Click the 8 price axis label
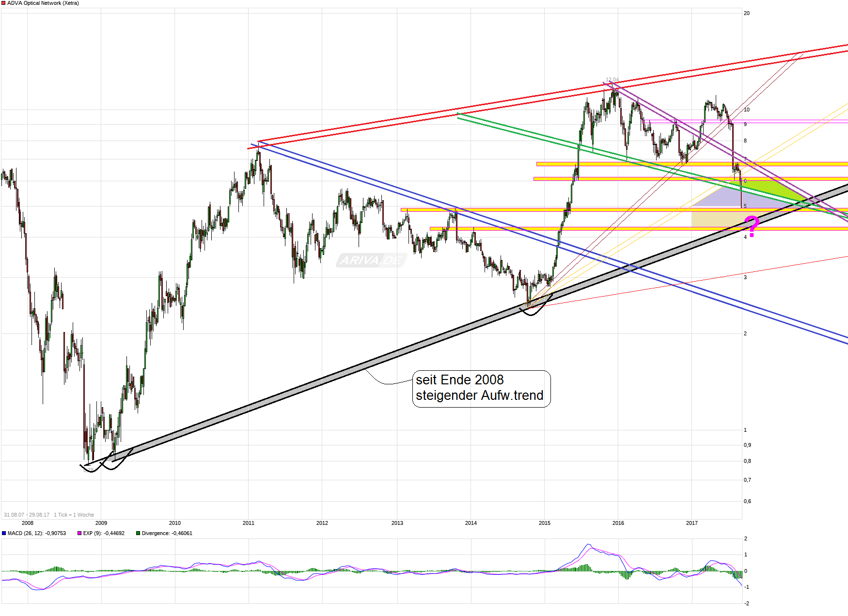 pyautogui.click(x=745, y=141)
